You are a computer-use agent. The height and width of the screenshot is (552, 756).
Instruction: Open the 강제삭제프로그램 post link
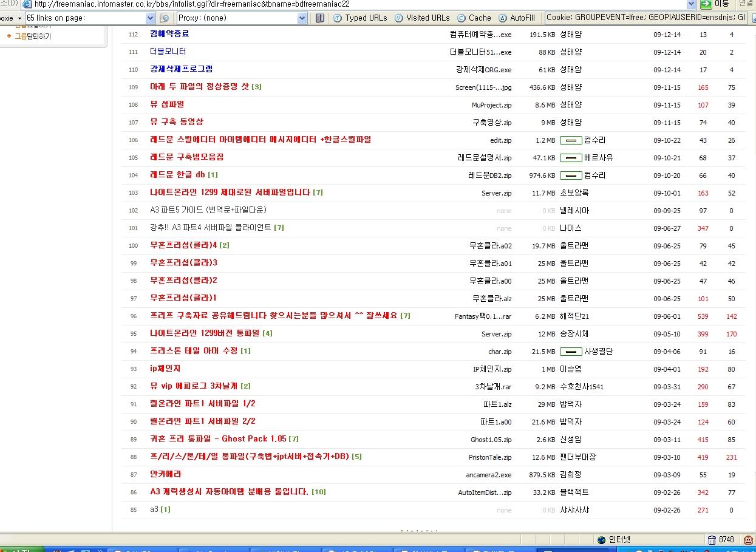click(x=181, y=69)
